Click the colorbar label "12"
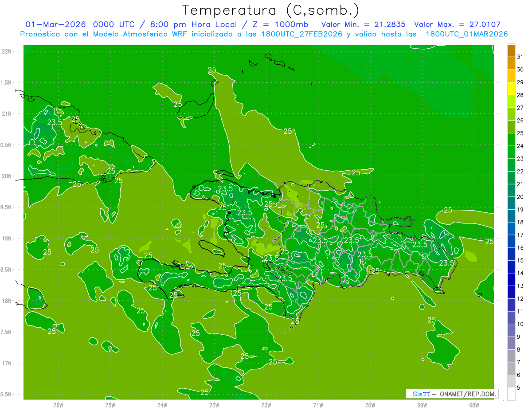The width and height of the screenshot is (532, 411). pyautogui.click(x=520, y=299)
